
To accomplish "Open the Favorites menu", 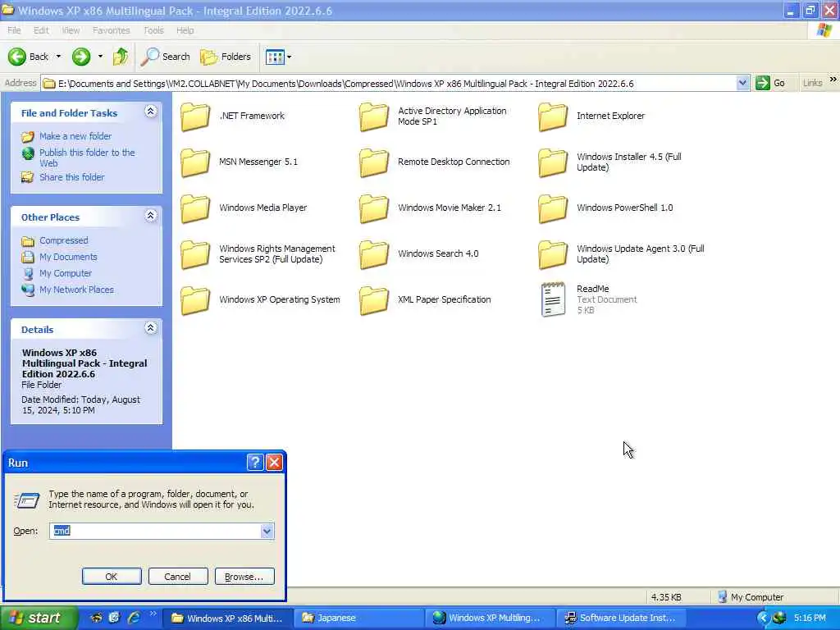I will point(111,30).
